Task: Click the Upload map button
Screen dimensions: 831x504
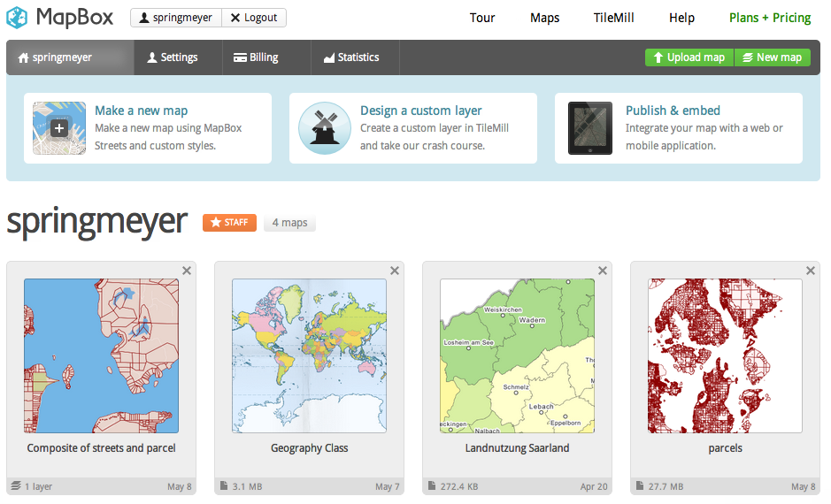Action: [689, 57]
